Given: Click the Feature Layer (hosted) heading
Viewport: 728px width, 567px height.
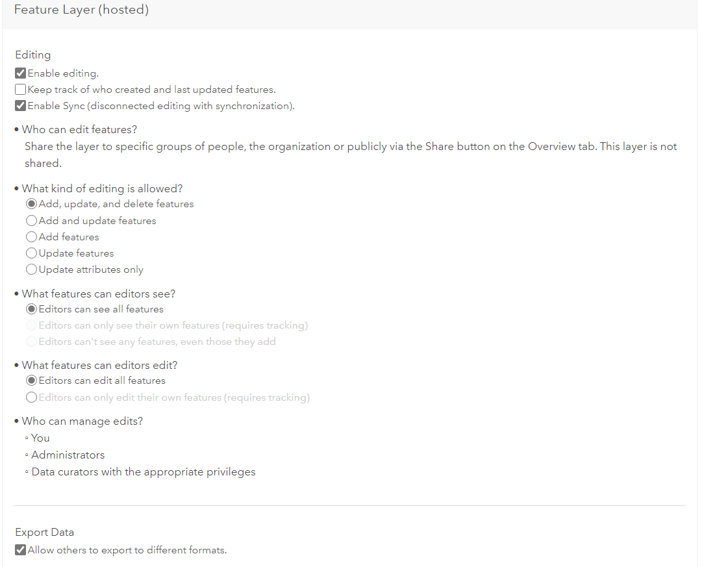Looking at the screenshot, I should pyautogui.click(x=81, y=10).
